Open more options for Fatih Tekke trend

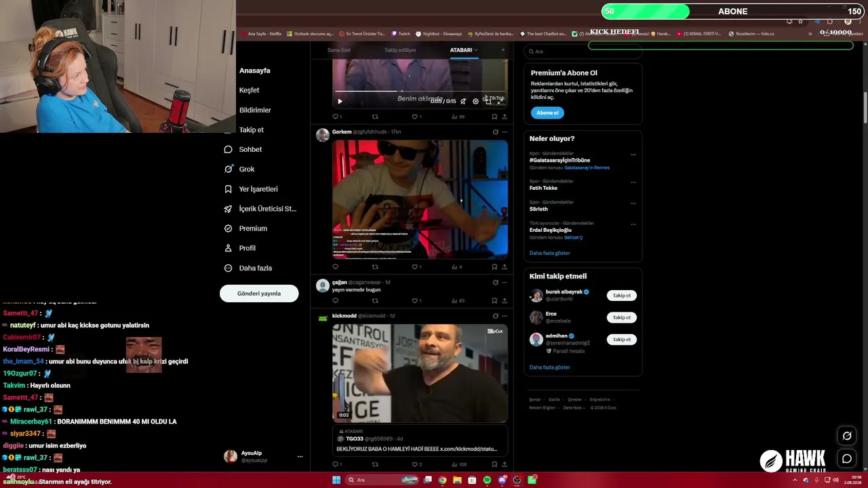pyautogui.click(x=633, y=182)
